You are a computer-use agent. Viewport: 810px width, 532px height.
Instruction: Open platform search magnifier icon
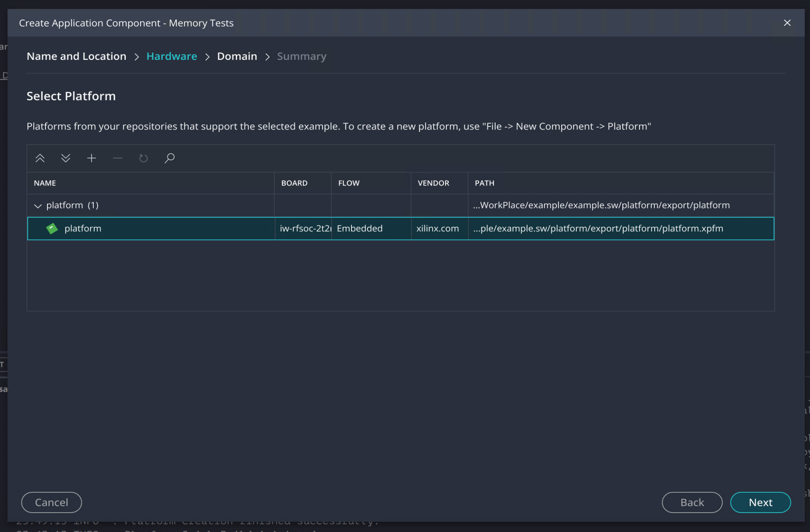pos(169,158)
